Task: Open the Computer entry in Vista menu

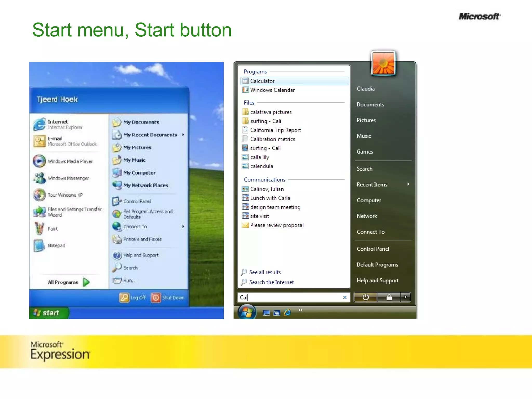Action: click(x=369, y=200)
